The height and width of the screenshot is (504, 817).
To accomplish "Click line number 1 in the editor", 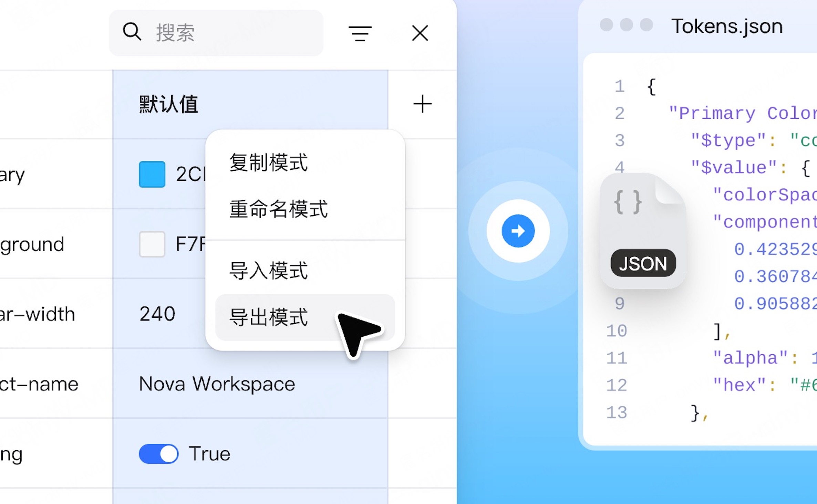I will [620, 86].
